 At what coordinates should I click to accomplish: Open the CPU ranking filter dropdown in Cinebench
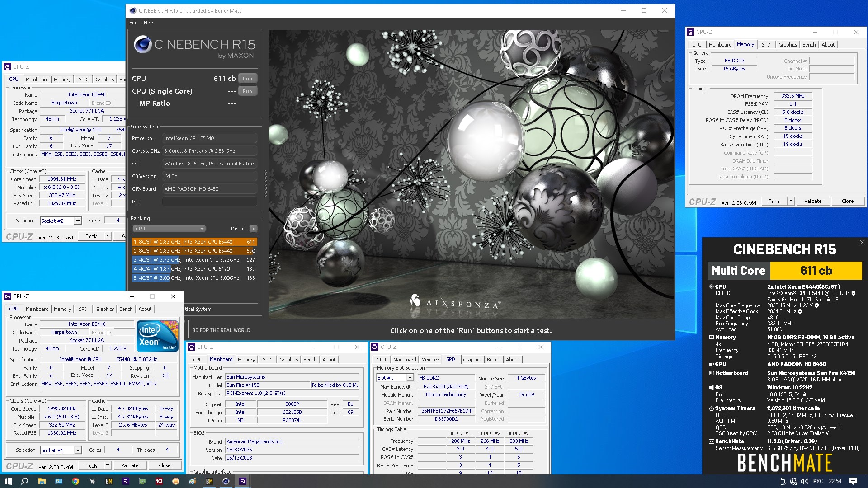pos(169,229)
